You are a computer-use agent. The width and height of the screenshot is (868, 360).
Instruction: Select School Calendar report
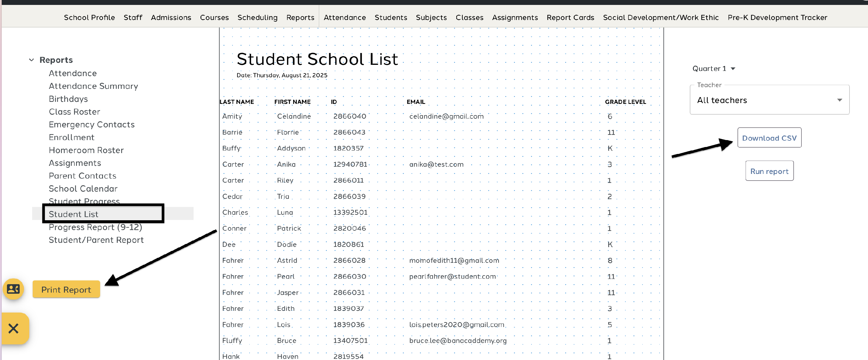coord(83,188)
